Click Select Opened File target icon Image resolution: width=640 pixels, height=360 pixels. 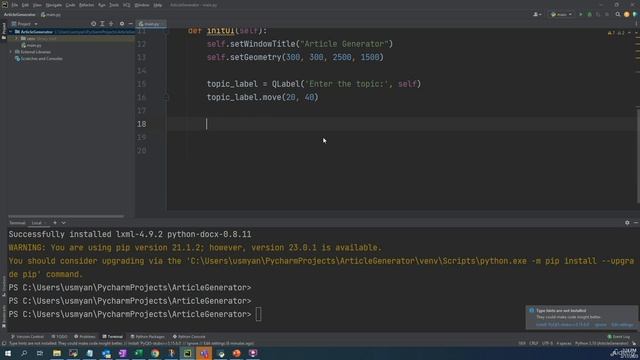(93, 24)
